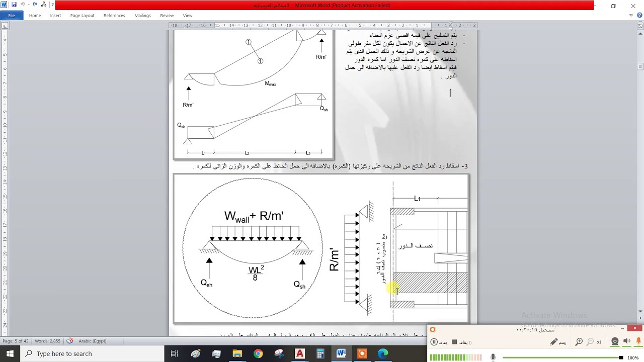
Task: Open the Snipping Tool taskbar icon
Action: (x=279, y=353)
